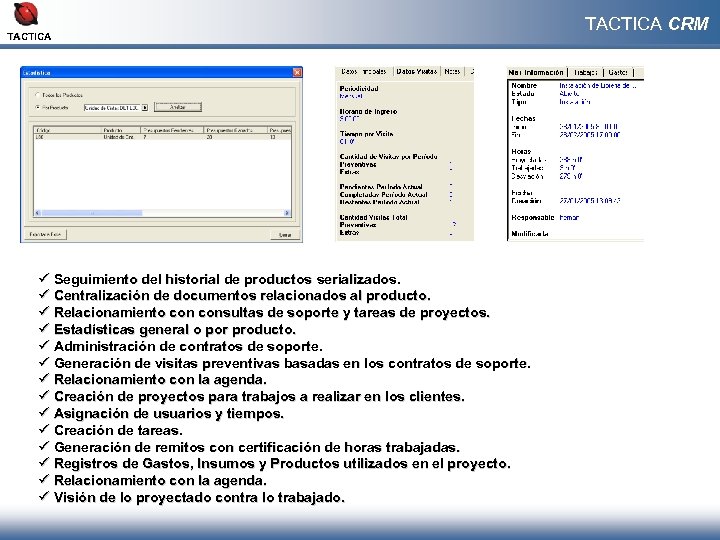
Task: Click the Fin date value in Fechas
Action: point(590,135)
